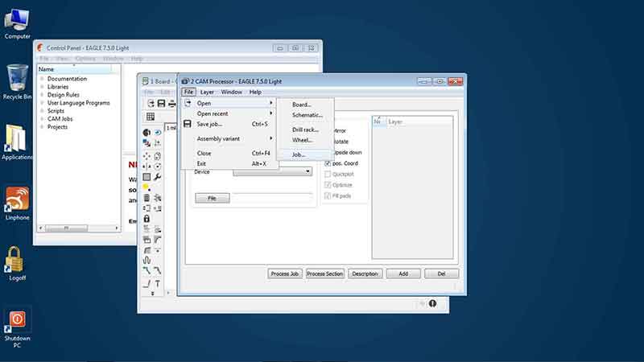Open the File menu in CAM Processor
Image resolution: width=644 pixels, height=362 pixels.
click(188, 92)
